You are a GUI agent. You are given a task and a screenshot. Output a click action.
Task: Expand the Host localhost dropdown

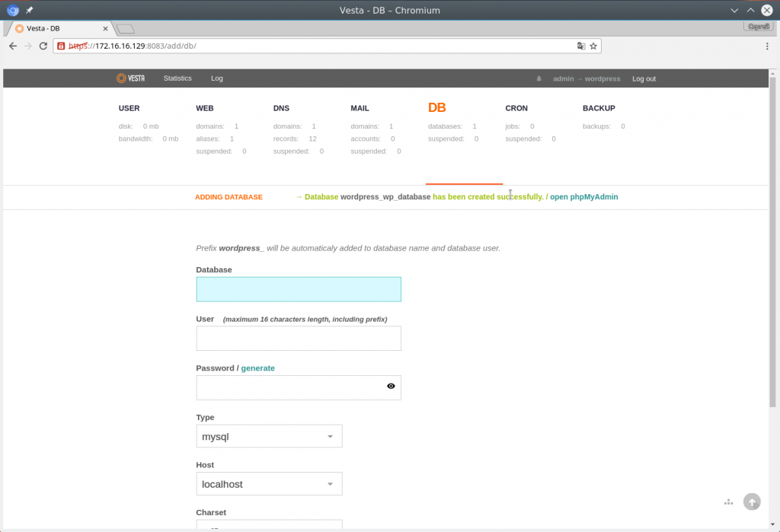coord(269,484)
